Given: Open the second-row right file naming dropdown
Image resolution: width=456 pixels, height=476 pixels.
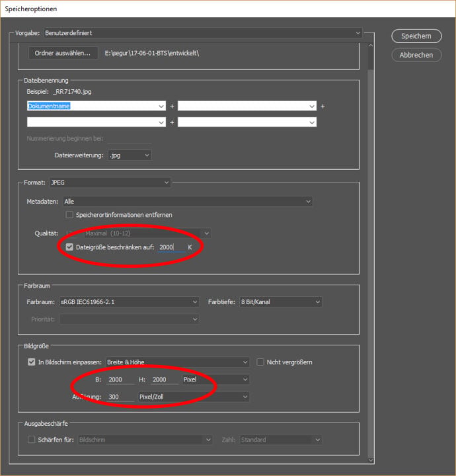Looking at the screenshot, I should pyautogui.click(x=247, y=122).
